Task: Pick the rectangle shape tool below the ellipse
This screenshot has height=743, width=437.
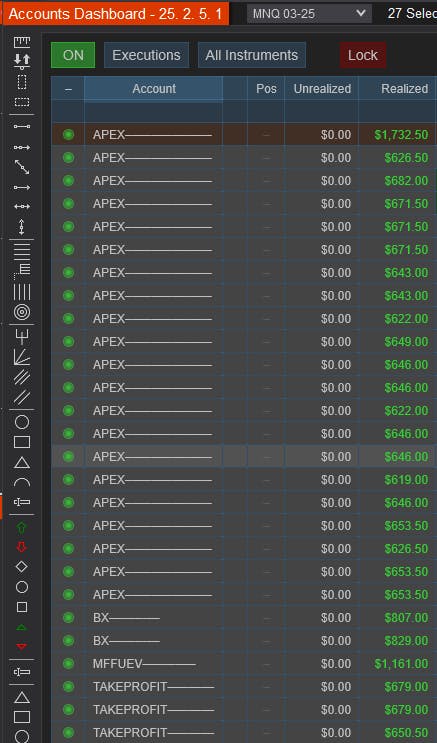Action: click(22, 442)
